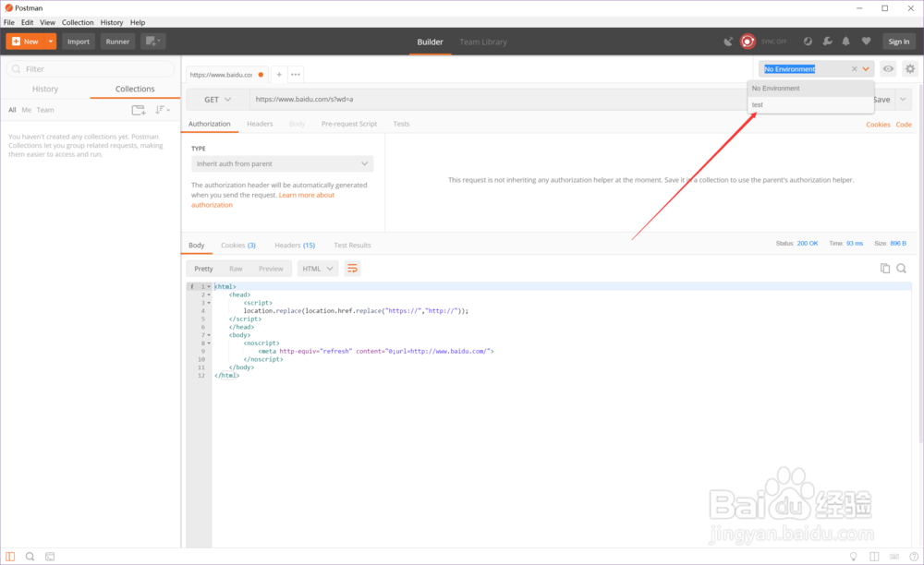Open the Save dropdown arrow
The image size is (924, 565).
903,100
